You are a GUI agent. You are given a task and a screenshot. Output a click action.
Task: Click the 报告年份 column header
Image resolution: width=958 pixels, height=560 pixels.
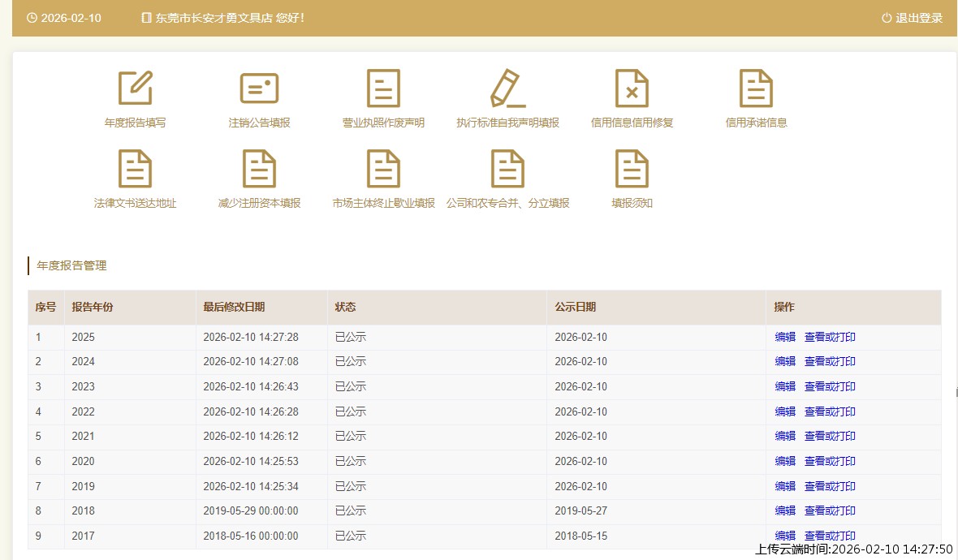(x=93, y=307)
